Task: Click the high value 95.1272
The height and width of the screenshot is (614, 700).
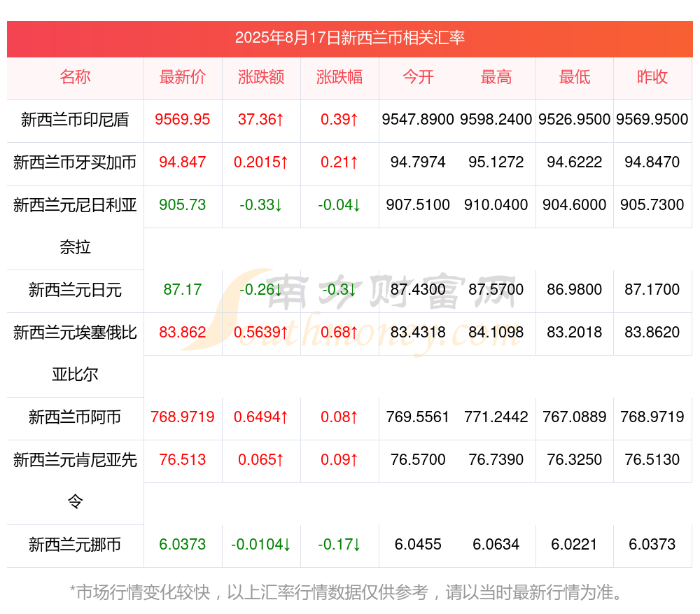Action: [x=496, y=162]
